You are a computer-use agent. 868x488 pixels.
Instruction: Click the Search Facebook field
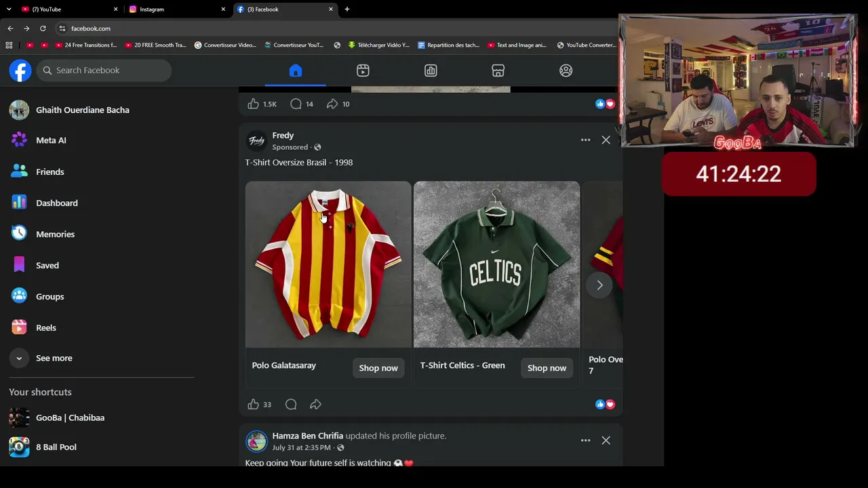(104, 70)
